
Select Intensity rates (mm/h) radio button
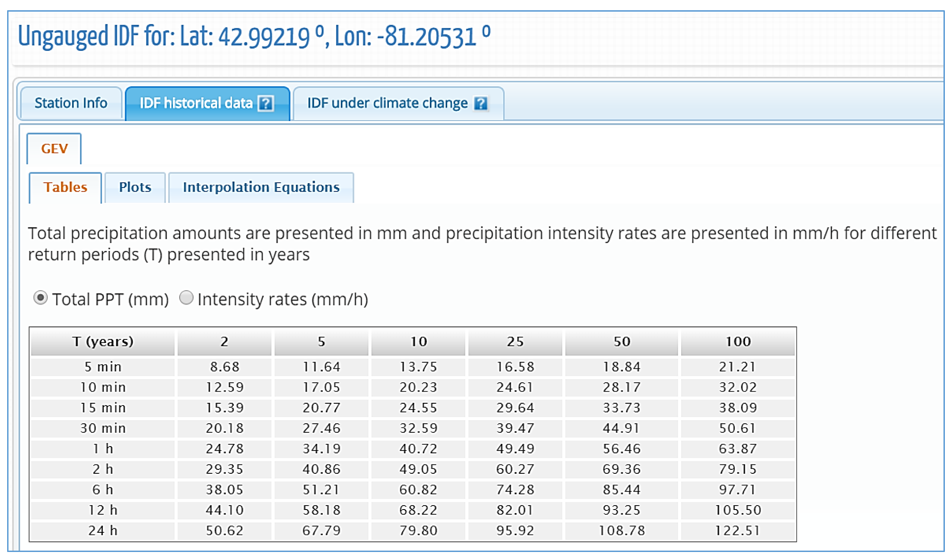[x=186, y=298]
